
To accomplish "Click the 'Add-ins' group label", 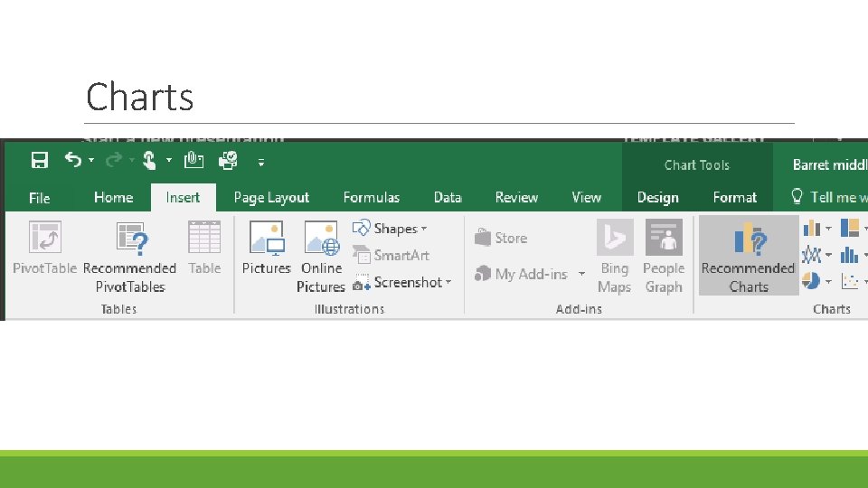I will tap(579, 309).
